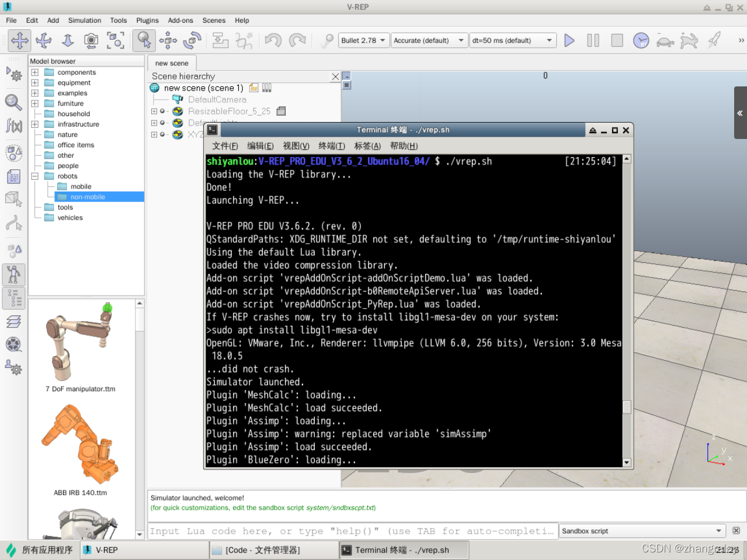Open the dt=50 ms time step dropdown
Viewport: 747px width, 560px height.
pos(512,40)
